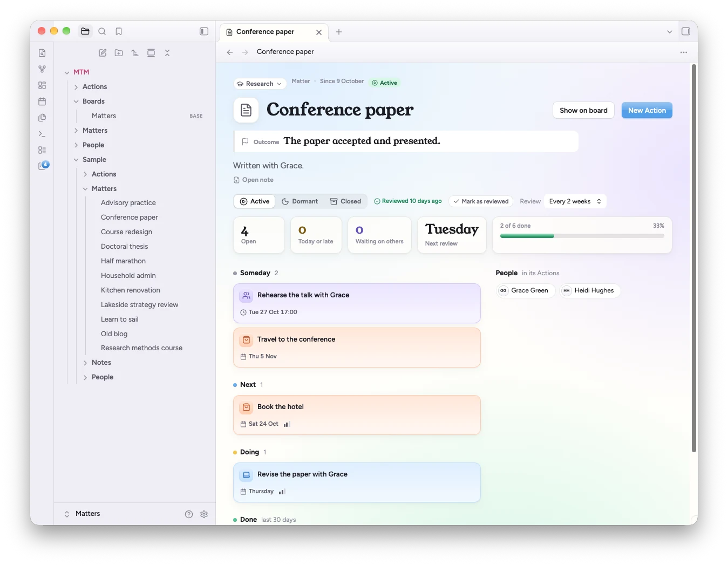Open the tab list dropdown chevron
Image resolution: width=728 pixels, height=565 pixels.
coord(670,32)
